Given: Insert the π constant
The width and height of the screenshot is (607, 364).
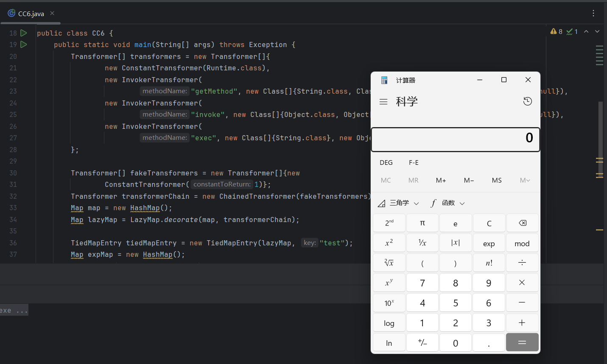Looking at the screenshot, I should [422, 223].
